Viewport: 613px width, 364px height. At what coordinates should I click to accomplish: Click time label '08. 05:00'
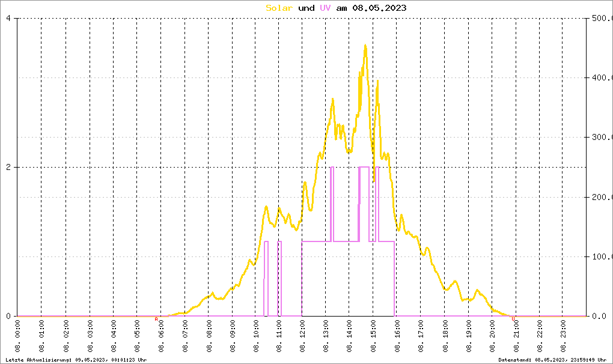(137, 336)
